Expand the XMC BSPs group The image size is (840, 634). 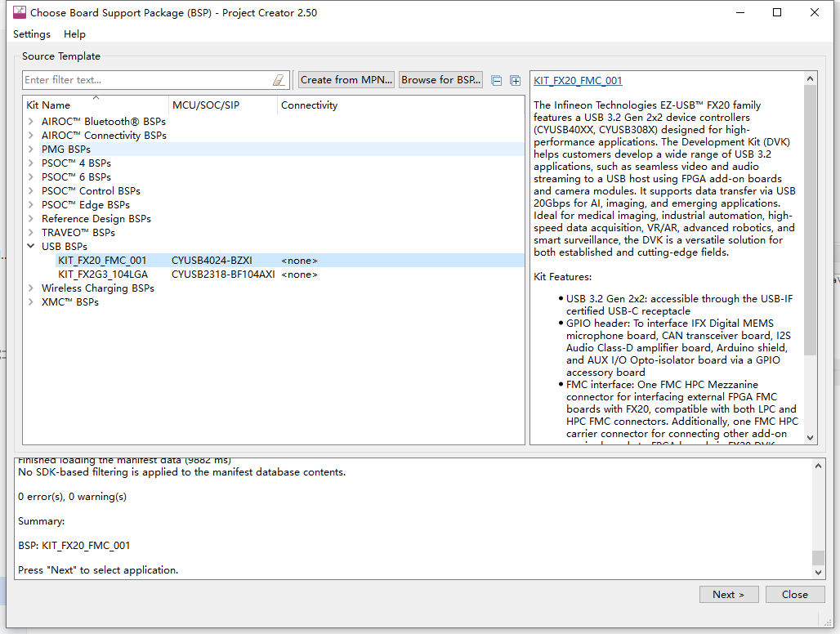31,302
